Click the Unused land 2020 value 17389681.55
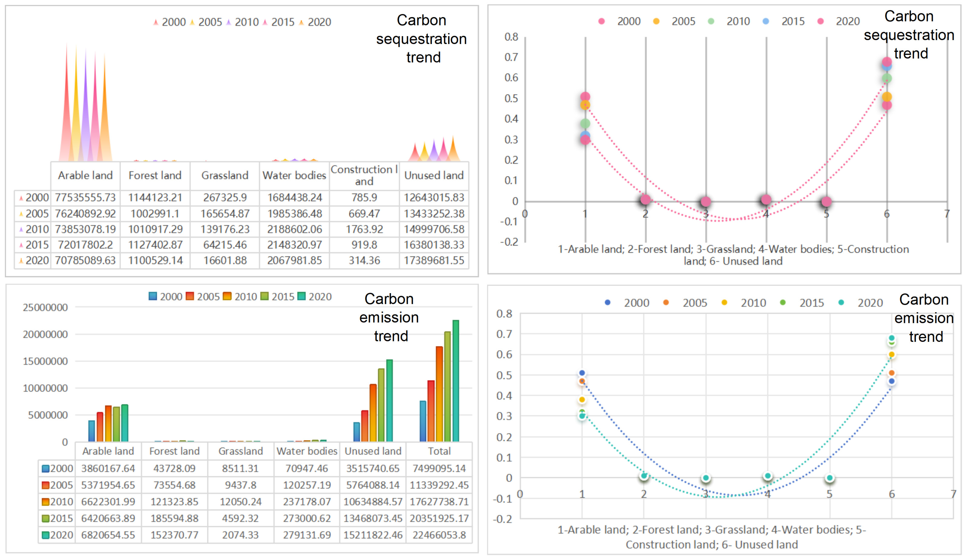 (434, 261)
